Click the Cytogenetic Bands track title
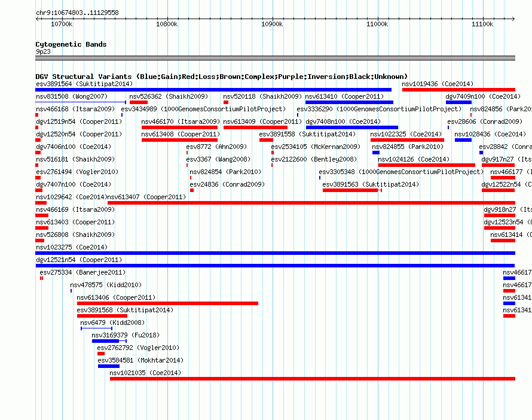The height and width of the screenshot is (420, 532). 71,44
